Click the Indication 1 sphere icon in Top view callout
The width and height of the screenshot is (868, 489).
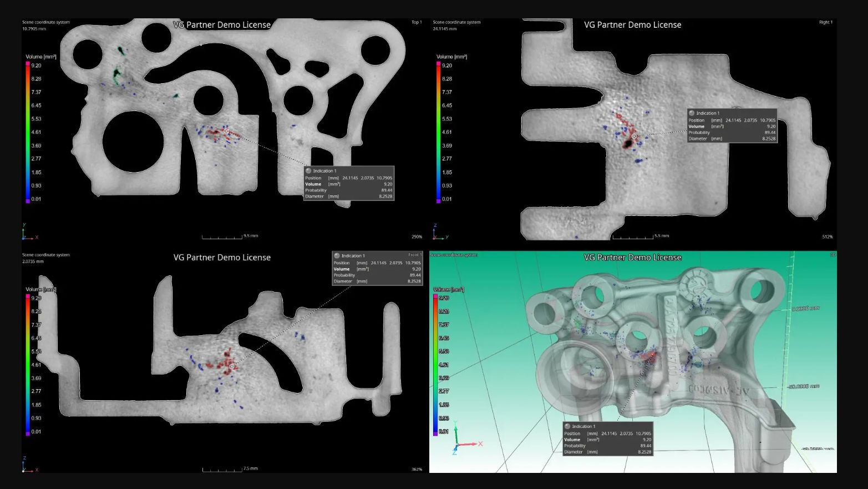click(308, 171)
